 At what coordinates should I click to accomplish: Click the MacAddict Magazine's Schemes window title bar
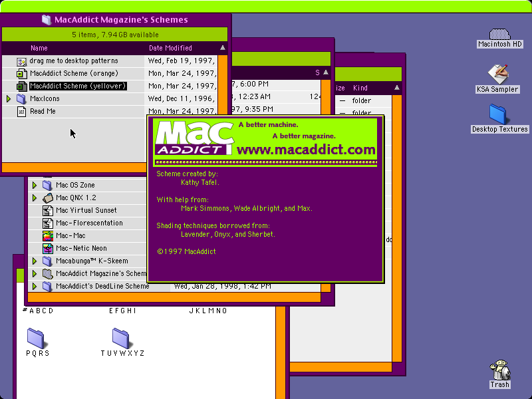pyautogui.click(x=115, y=20)
